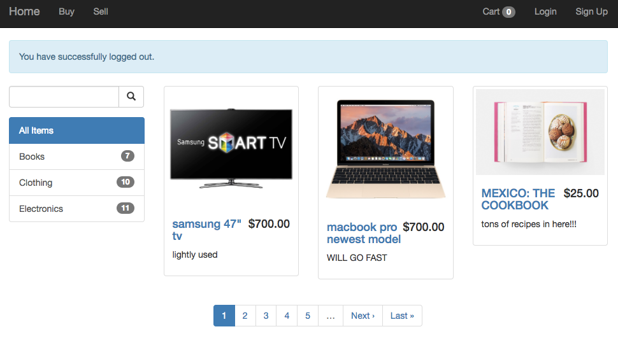The image size is (618, 364).
Task: Jump to the Last page
Action: [x=403, y=316]
